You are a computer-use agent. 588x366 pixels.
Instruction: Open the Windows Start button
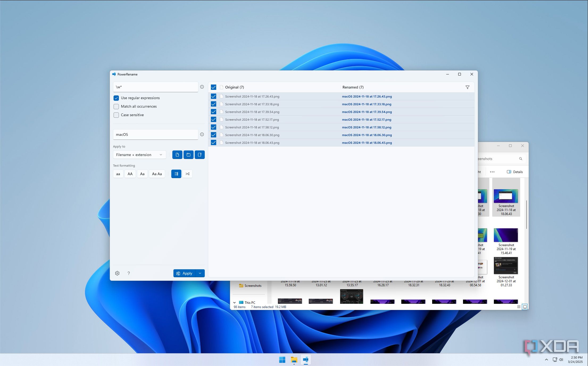282,360
